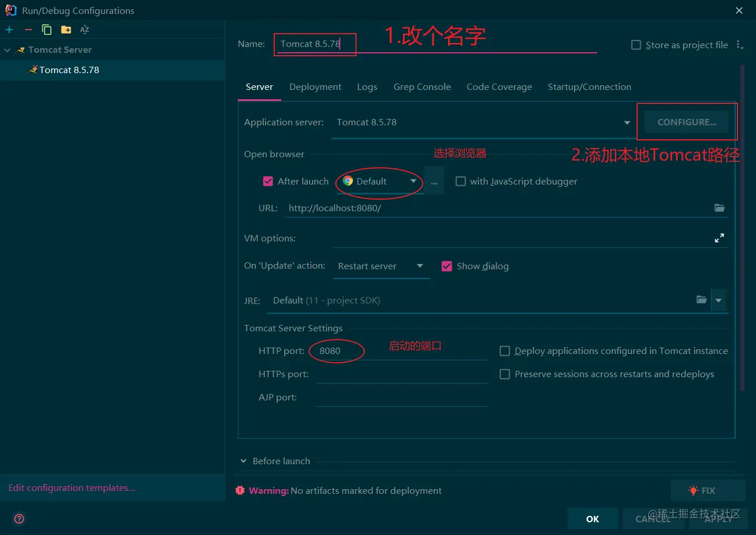
Task: Confirm with the OK button
Action: (593, 519)
